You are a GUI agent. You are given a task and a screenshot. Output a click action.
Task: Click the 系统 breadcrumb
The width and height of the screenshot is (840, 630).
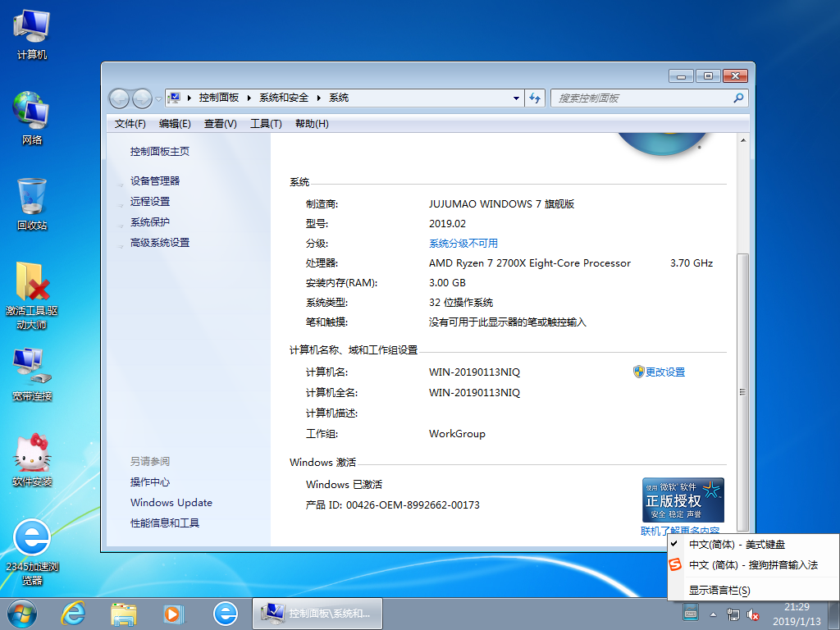click(339, 98)
